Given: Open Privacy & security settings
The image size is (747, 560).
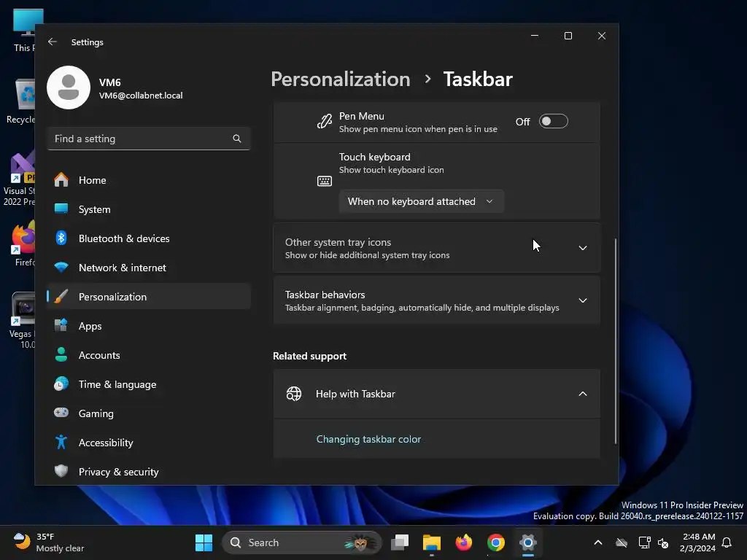Looking at the screenshot, I should 149,472.
